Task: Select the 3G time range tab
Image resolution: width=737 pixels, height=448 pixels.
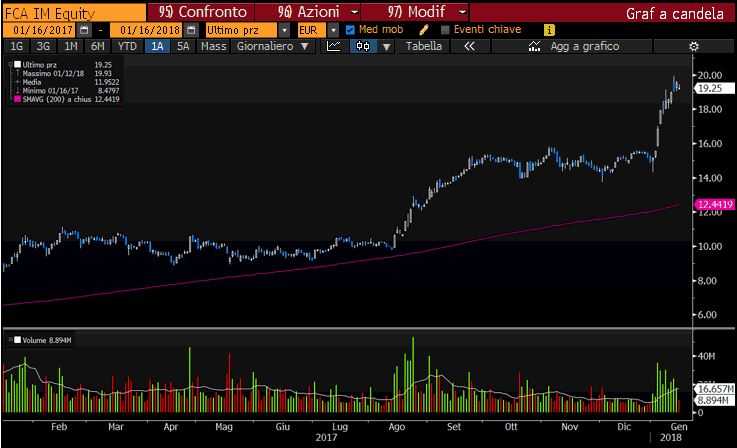Action: point(43,46)
